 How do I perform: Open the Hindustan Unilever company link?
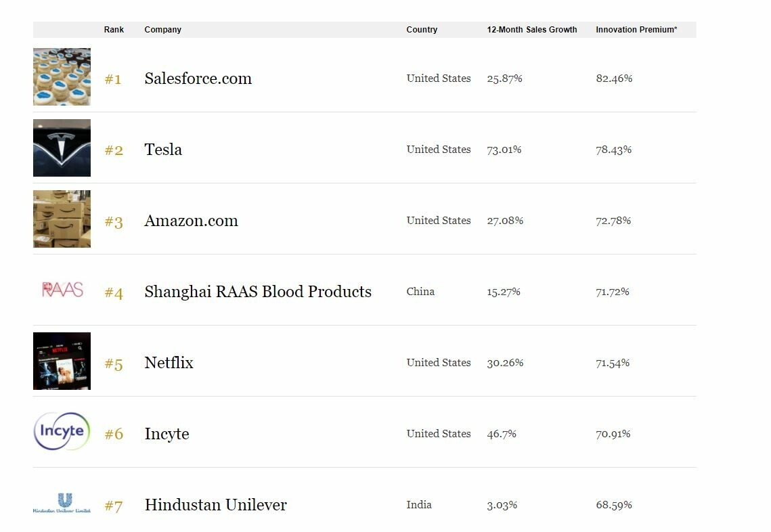pyautogui.click(x=216, y=505)
